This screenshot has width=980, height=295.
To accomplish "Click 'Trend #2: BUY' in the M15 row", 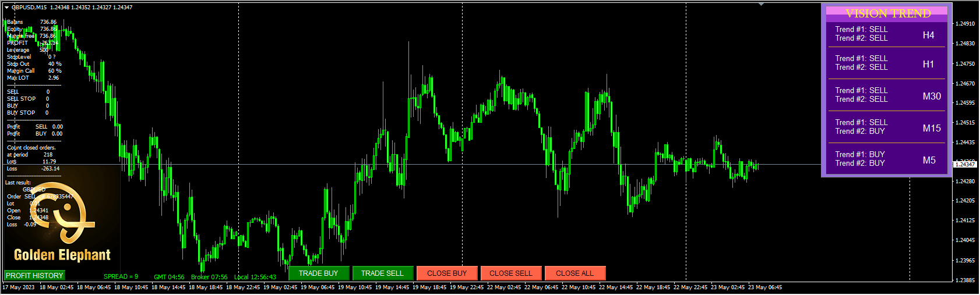I will pyautogui.click(x=860, y=131).
